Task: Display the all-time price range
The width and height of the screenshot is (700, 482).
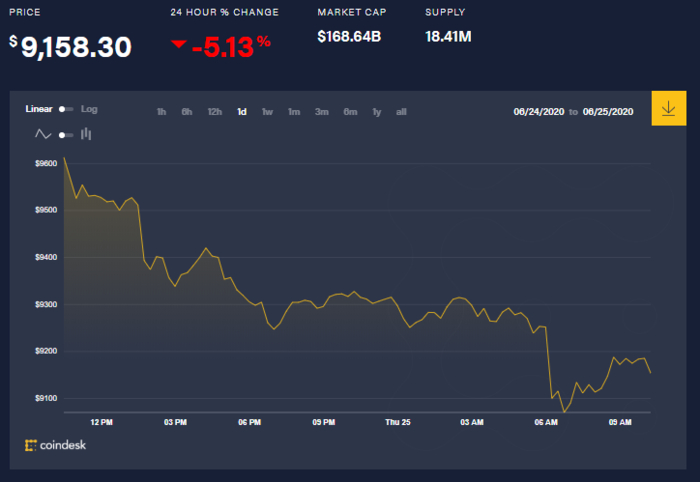Action: pyautogui.click(x=401, y=112)
